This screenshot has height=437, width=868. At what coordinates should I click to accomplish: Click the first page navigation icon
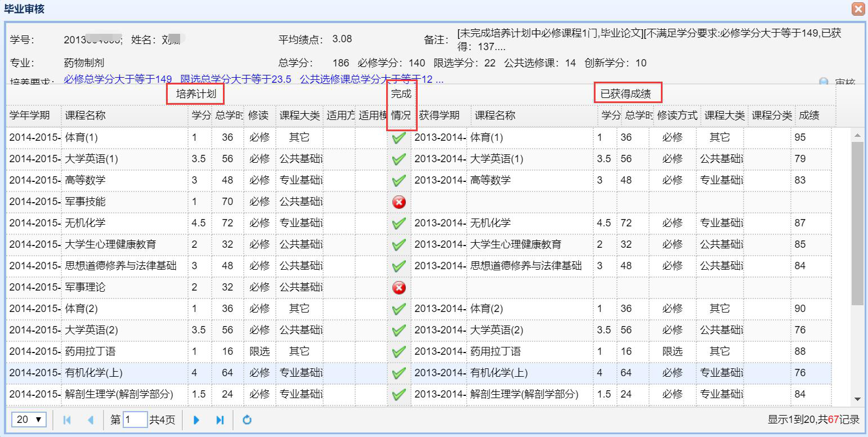[67, 420]
